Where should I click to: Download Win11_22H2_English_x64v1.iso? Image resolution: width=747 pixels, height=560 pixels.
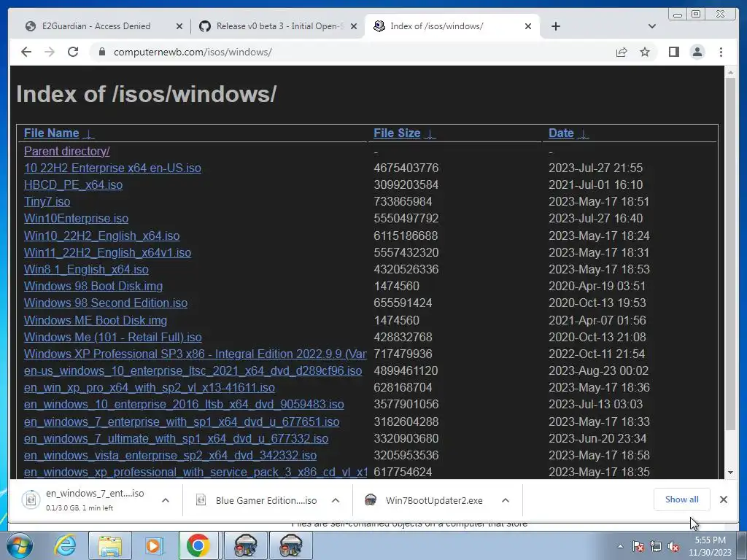click(108, 252)
